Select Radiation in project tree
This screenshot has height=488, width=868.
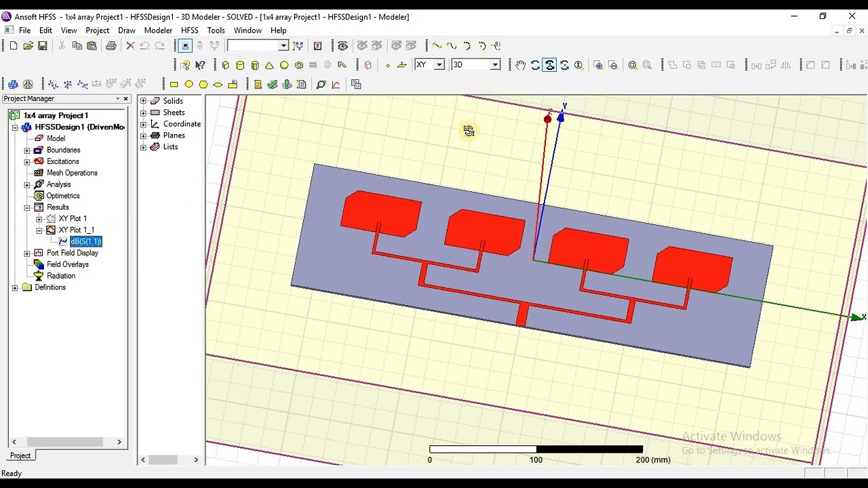pos(61,276)
